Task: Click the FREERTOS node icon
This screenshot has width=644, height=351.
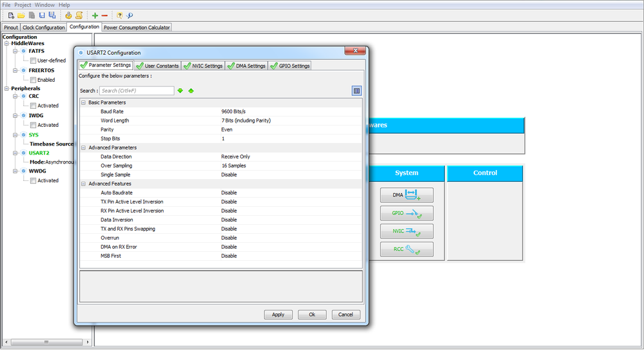Action: click(23, 70)
